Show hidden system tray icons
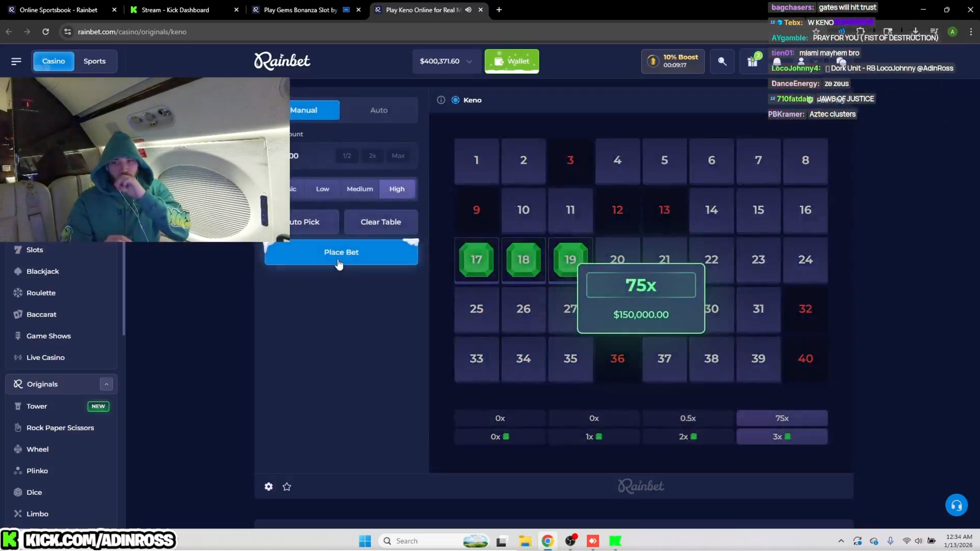Screen dimensions: 980x551 coord(841,541)
